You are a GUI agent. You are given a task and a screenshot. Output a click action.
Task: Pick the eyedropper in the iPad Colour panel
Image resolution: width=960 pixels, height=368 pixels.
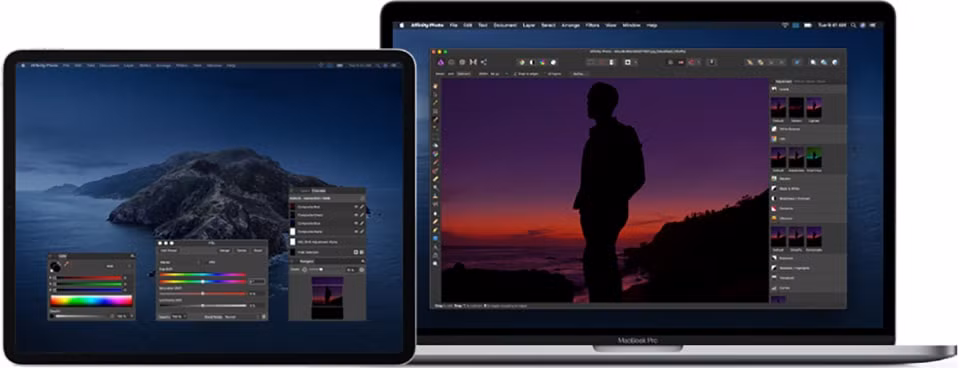point(66,265)
